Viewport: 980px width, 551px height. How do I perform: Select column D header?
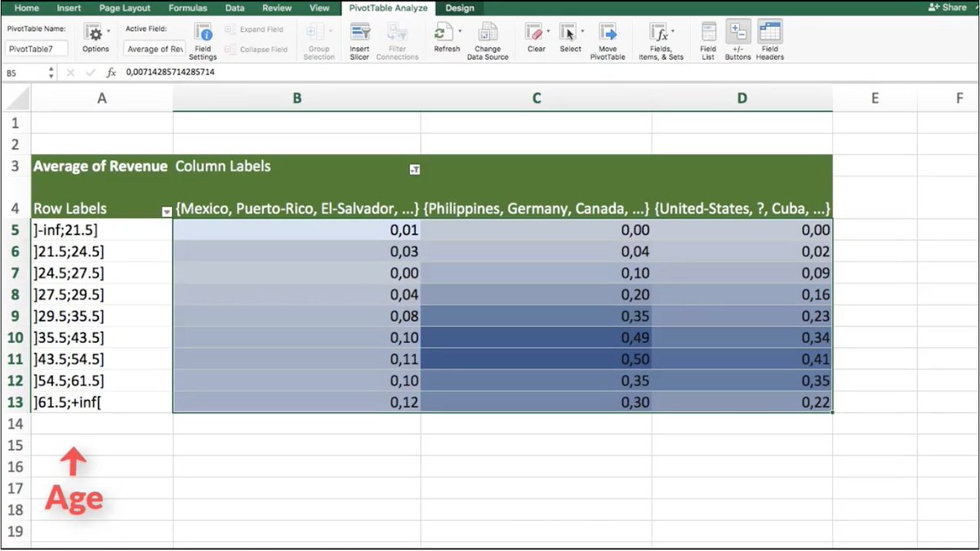click(742, 98)
